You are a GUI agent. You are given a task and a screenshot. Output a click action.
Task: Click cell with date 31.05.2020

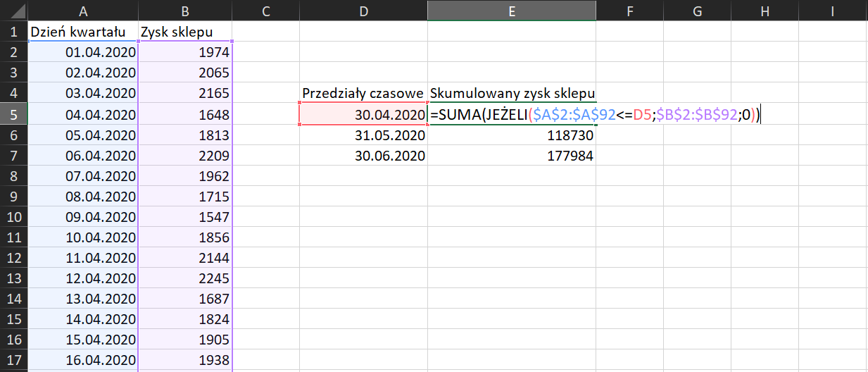point(363,135)
